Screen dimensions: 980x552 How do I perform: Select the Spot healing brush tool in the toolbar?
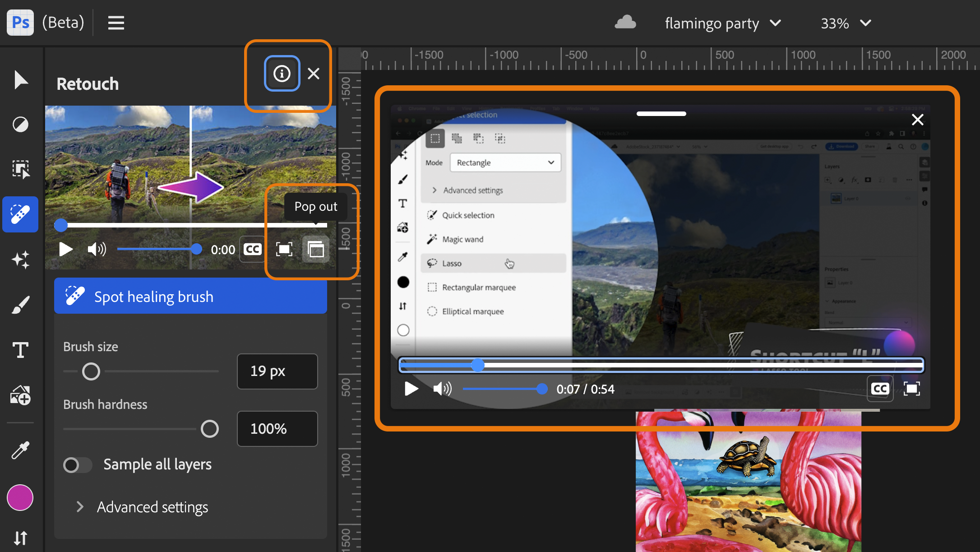(x=20, y=215)
